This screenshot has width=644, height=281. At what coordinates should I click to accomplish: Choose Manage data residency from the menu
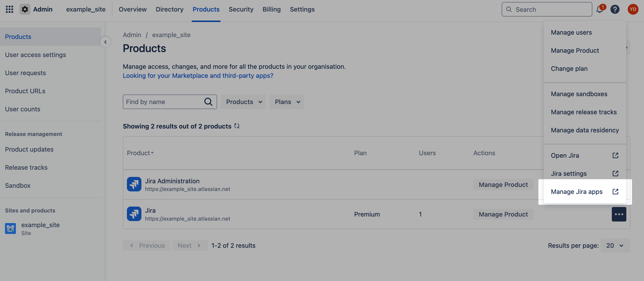585,130
